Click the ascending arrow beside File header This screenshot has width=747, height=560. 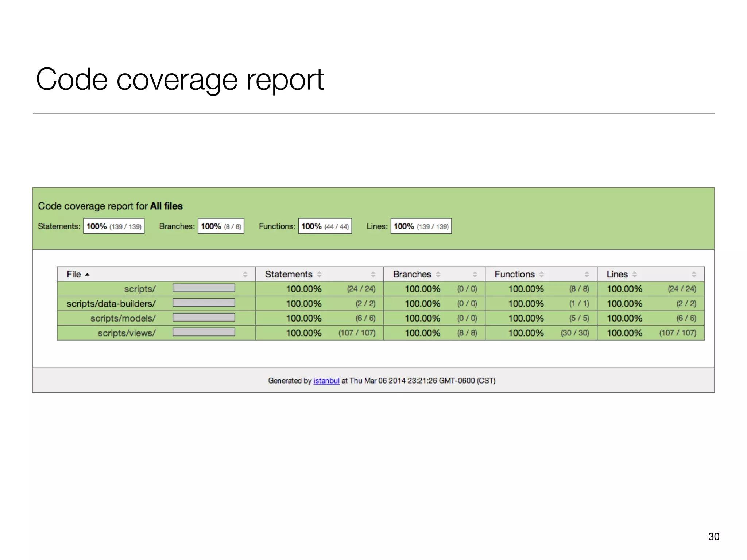click(x=87, y=275)
